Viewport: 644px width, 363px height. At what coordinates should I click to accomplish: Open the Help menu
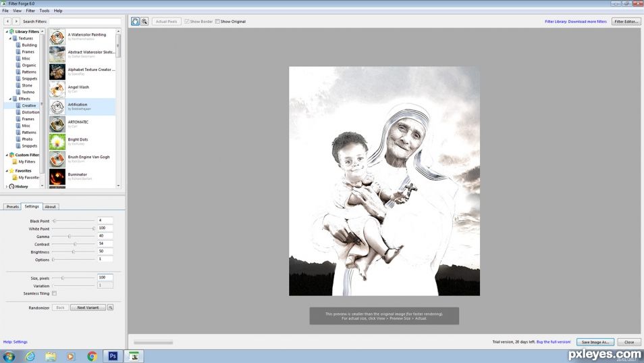(58, 11)
